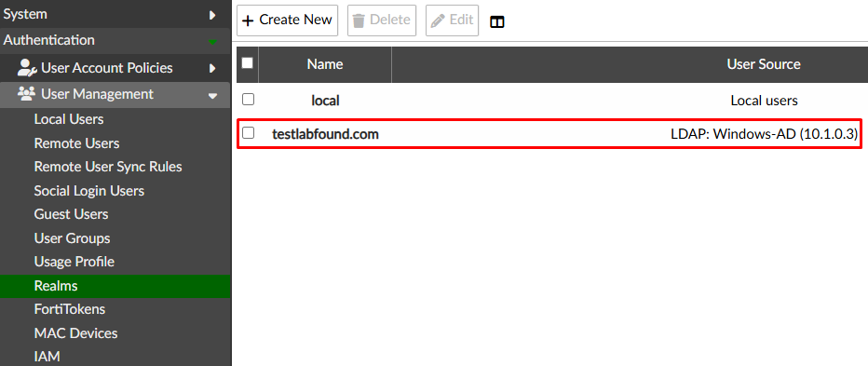Open User Groups page
This screenshot has width=868, height=366.
pos(72,238)
